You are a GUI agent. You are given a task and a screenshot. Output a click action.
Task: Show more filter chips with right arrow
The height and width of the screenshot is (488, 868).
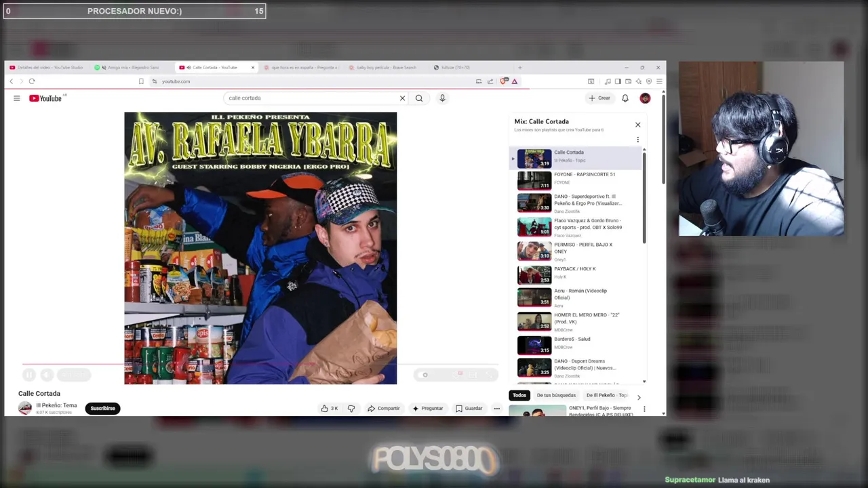(x=638, y=396)
